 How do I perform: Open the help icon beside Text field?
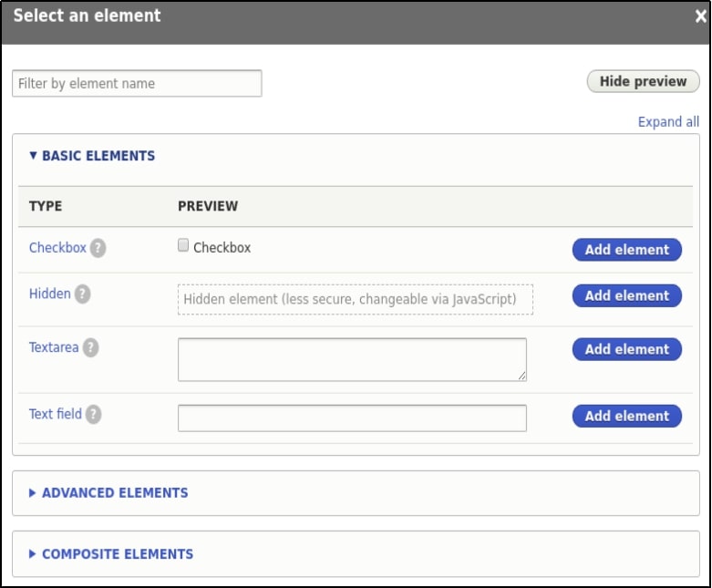click(93, 415)
